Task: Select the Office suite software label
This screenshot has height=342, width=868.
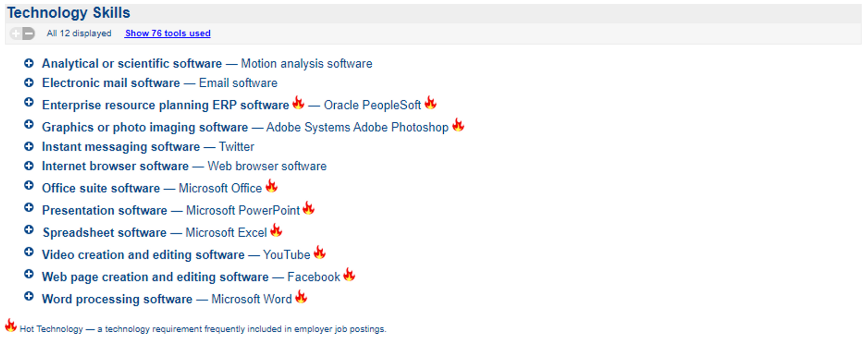Action: pos(101,188)
